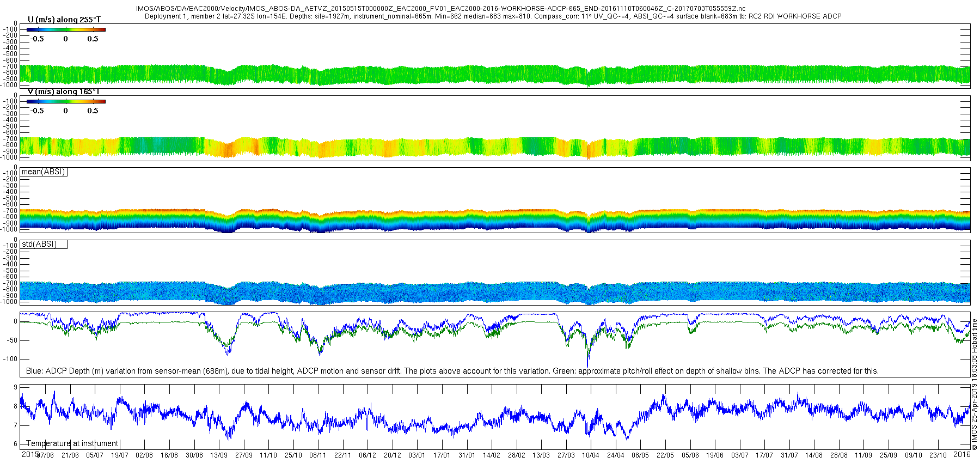Click the '2016' year label on time axis
Viewport: 980px width, 463px height.
(962, 454)
